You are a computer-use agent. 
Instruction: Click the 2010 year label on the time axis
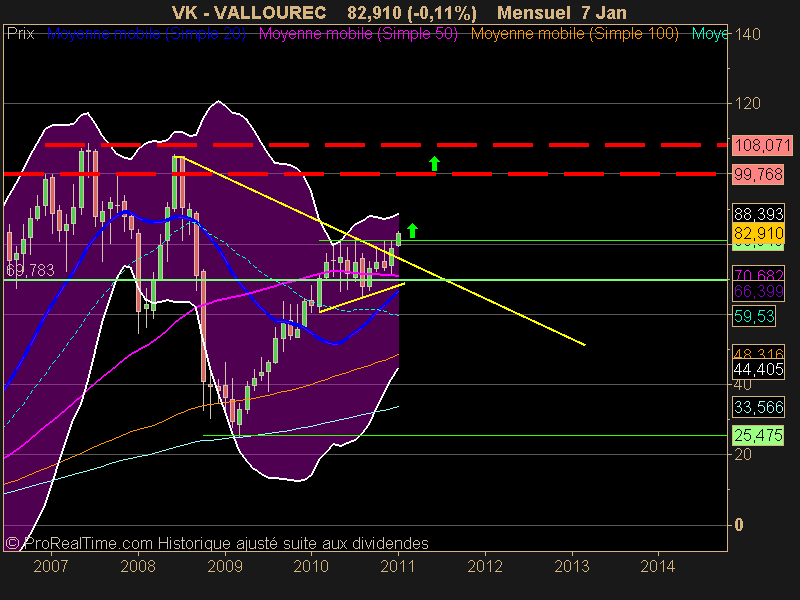click(x=311, y=566)
